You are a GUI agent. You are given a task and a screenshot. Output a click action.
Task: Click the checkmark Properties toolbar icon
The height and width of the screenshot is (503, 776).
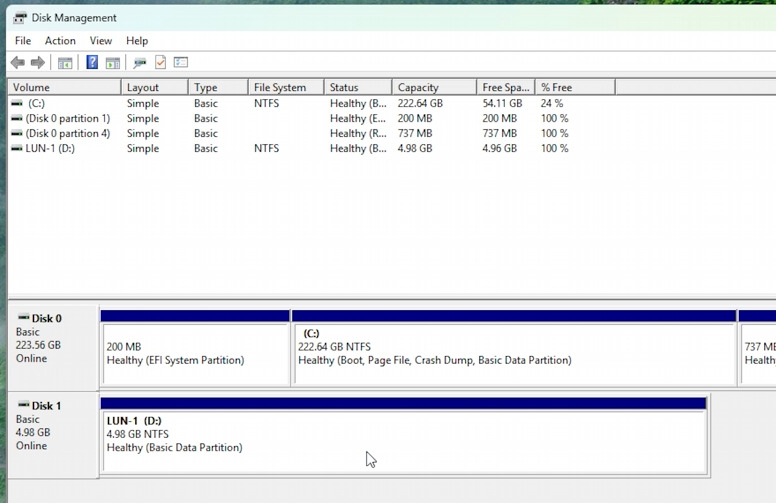point(160,62)
